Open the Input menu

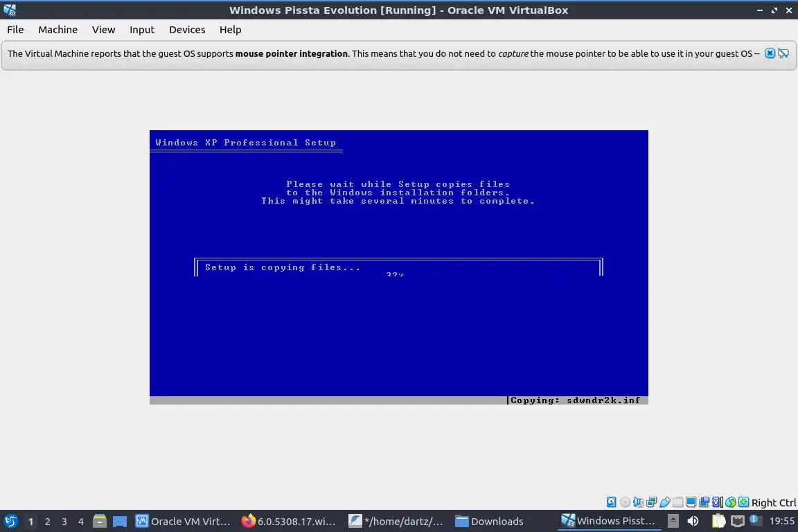point(141,30)
